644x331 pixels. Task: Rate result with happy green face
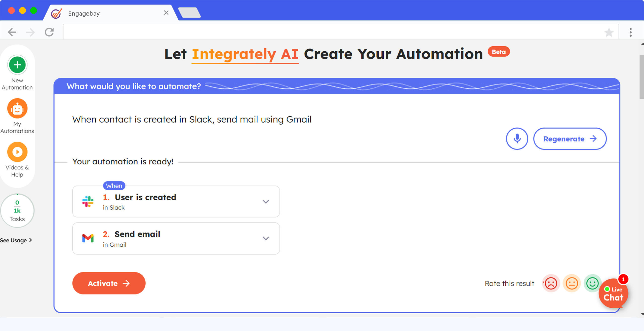(592, 283)
